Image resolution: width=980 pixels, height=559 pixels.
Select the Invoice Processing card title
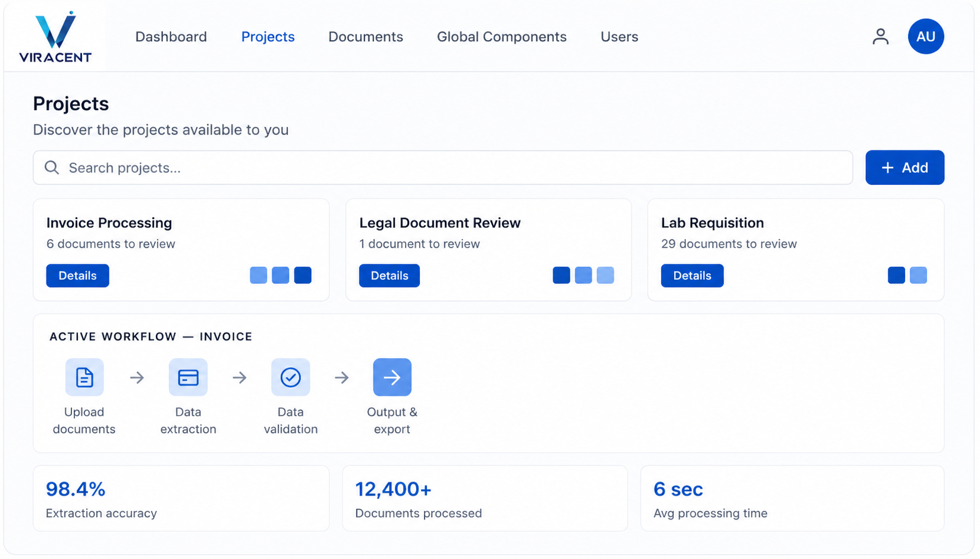[109, 223]
